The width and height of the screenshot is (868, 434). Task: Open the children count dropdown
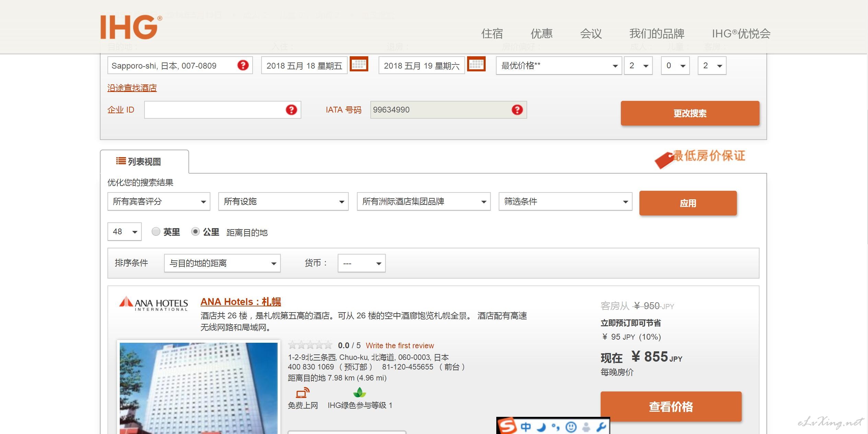click(675, 66)
